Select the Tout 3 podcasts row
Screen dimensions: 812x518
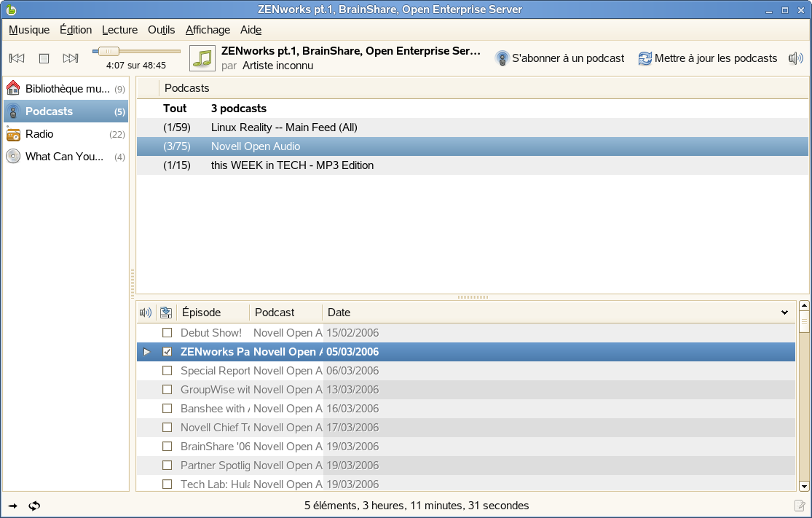(x=473, y=109)
